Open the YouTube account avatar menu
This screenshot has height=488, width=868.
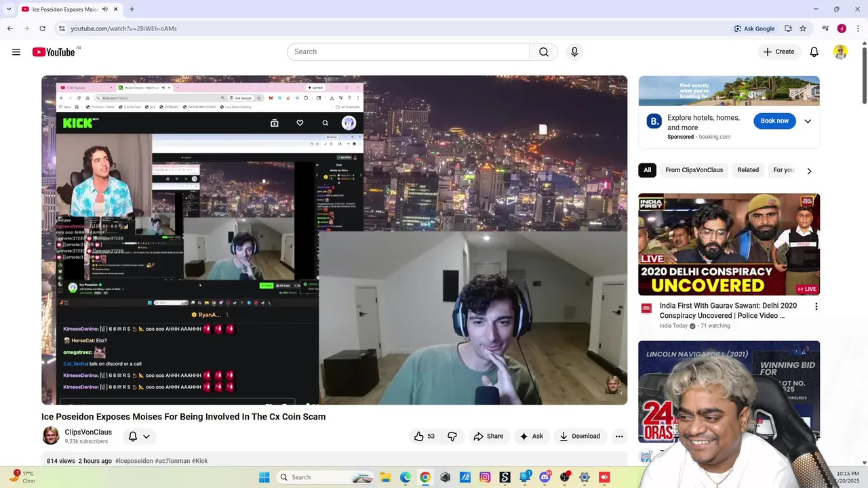[x=840, y=52]
